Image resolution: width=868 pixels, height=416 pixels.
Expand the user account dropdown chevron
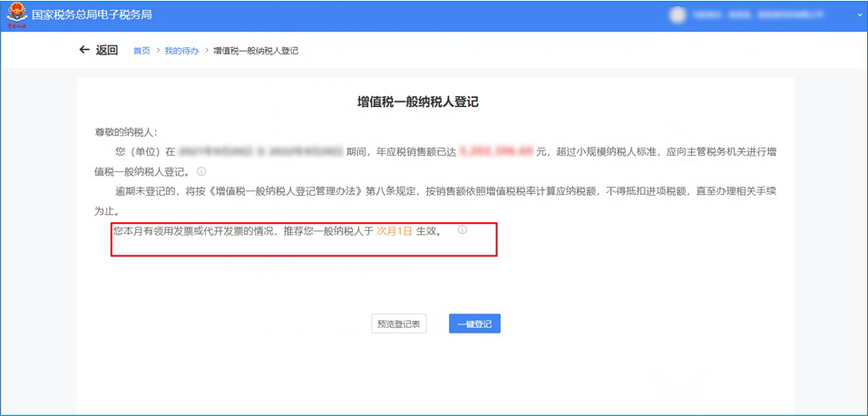point(858,15)
